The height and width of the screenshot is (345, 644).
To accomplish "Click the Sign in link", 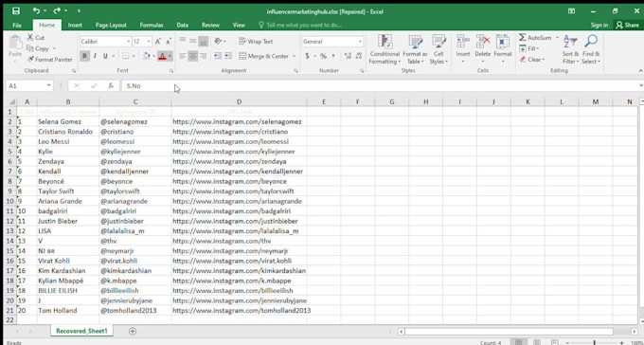I will click(x=599, y=25).
